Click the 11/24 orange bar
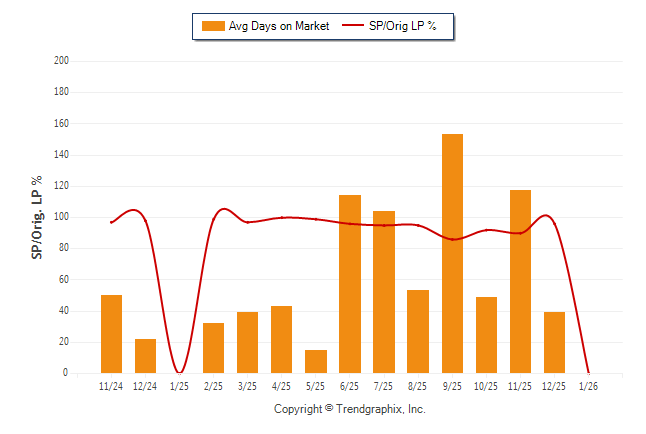Screen dimensions: 646x434 pyautogui.click(x=111, y=334)
